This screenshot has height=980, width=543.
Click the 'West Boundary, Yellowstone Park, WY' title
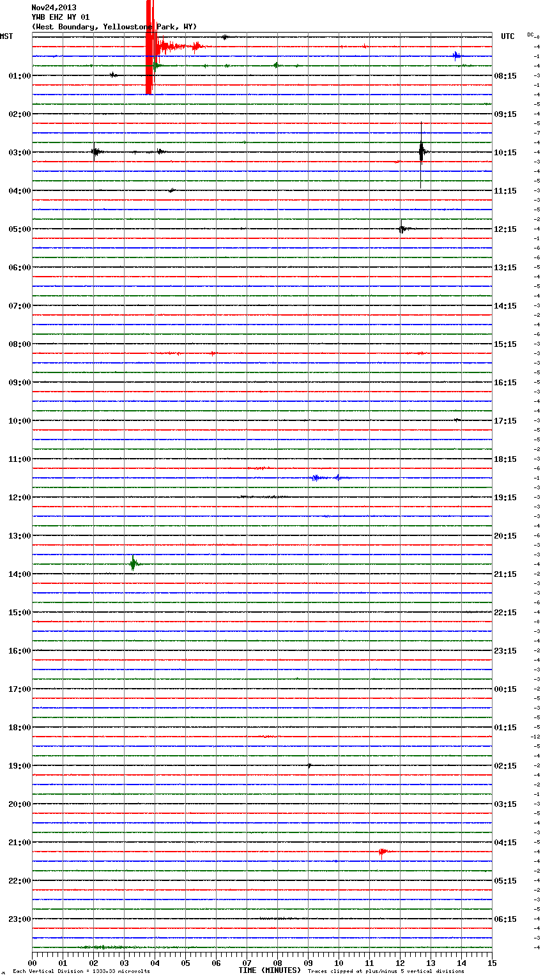pos(114,27)
